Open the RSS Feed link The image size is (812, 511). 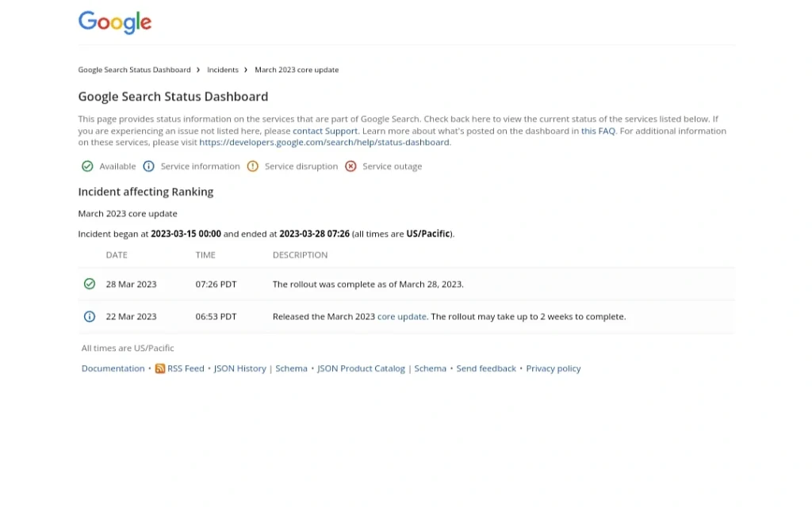pyautogui.click(x=186, y=368)
